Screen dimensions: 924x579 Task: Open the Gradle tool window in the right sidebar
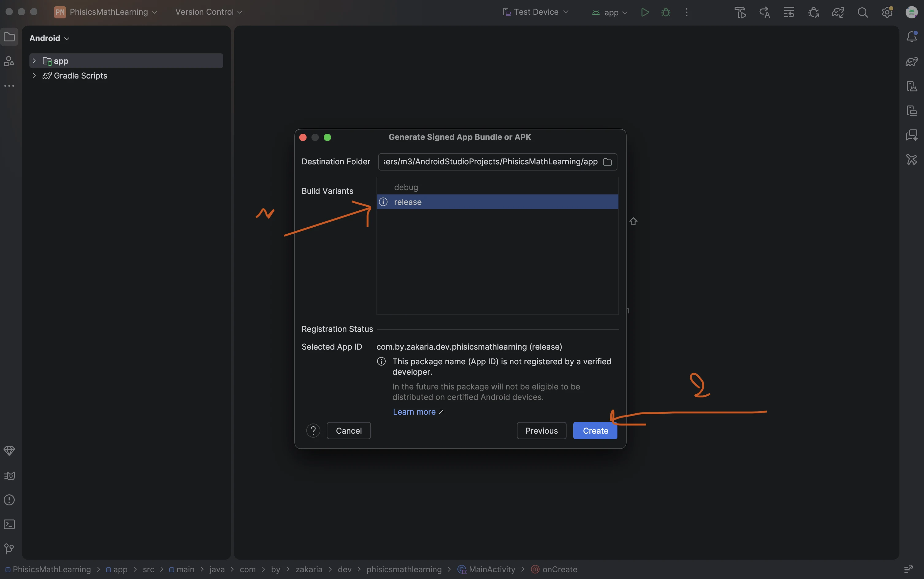(x=912, y=61)
